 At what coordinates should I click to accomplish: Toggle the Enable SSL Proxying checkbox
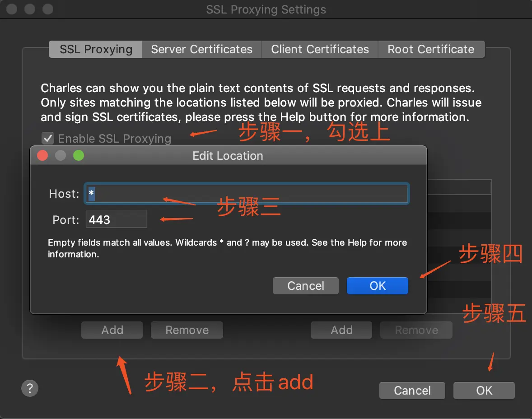48,139
